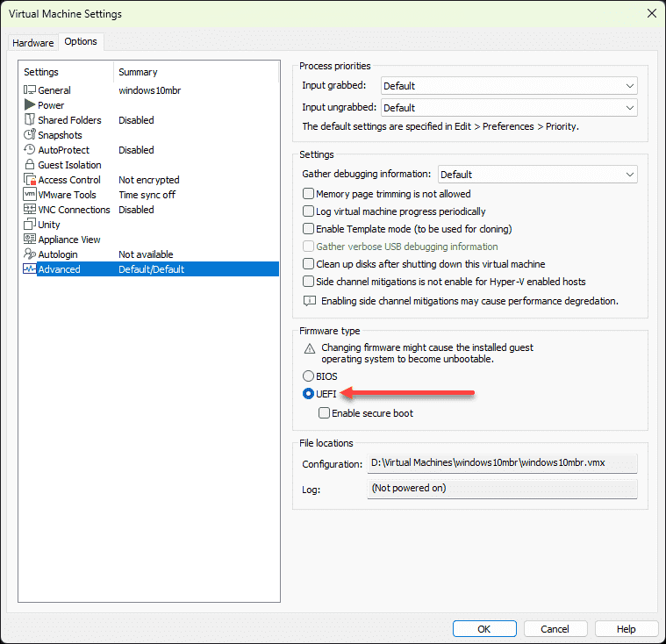Click the 'Not available' summary text
Image resolution: width=666 pixels, height=644 pixels.
(146, 254)
